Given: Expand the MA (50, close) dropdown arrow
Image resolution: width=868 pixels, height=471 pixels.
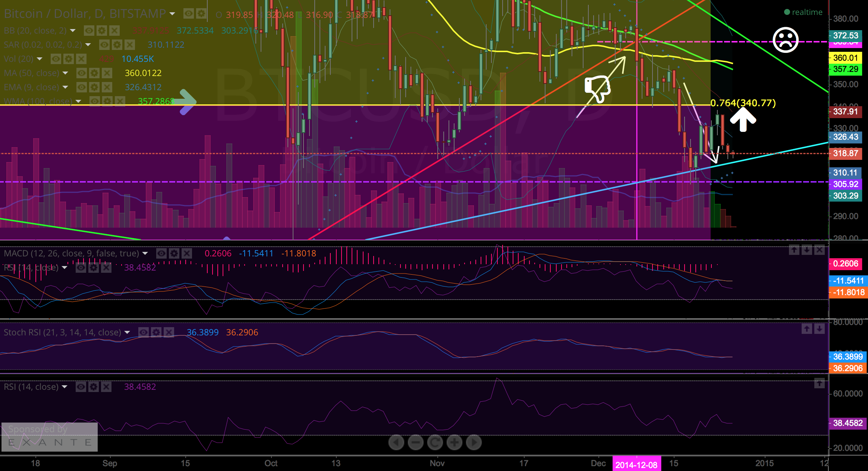Looking at the screenshot, I should [x=65, y=73].
